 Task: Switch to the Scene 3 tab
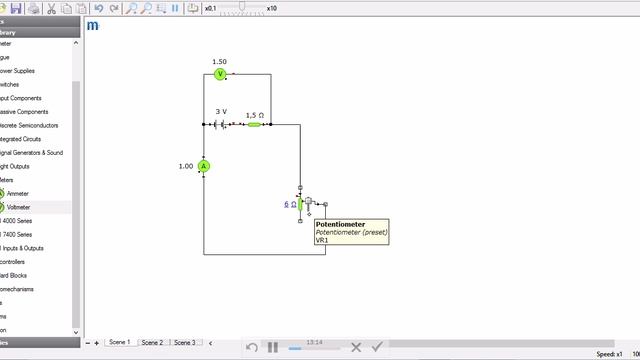pyautogui.click(x=185, y=342)
